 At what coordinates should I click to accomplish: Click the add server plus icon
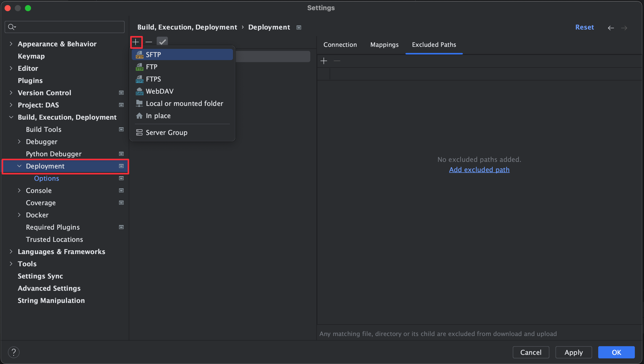136,42
